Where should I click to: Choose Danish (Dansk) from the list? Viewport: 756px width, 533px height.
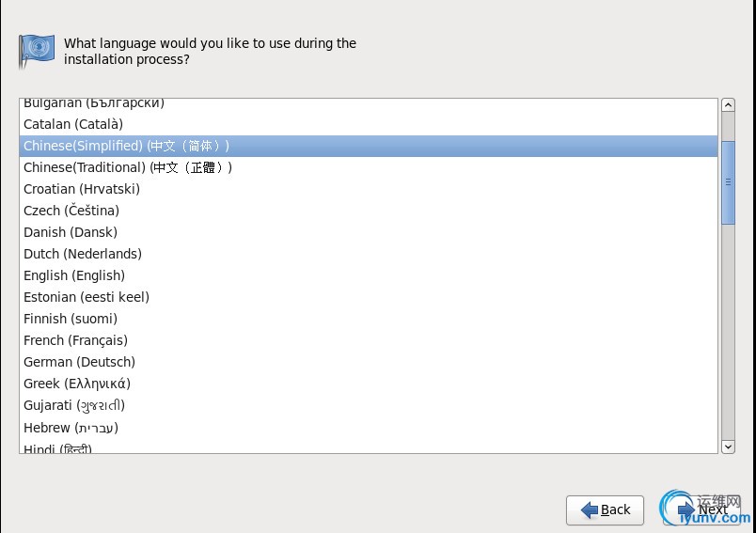[x=71, y=232]
